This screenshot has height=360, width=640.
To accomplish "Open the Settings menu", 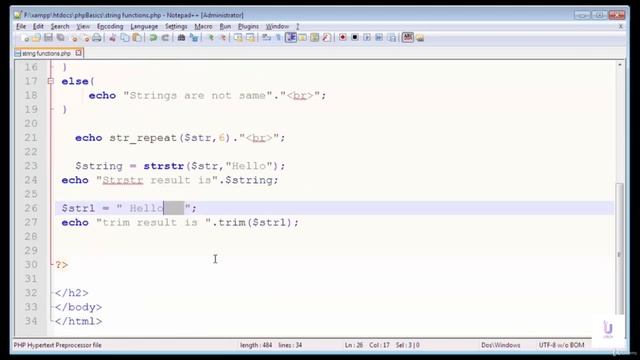I will (176, 27).
